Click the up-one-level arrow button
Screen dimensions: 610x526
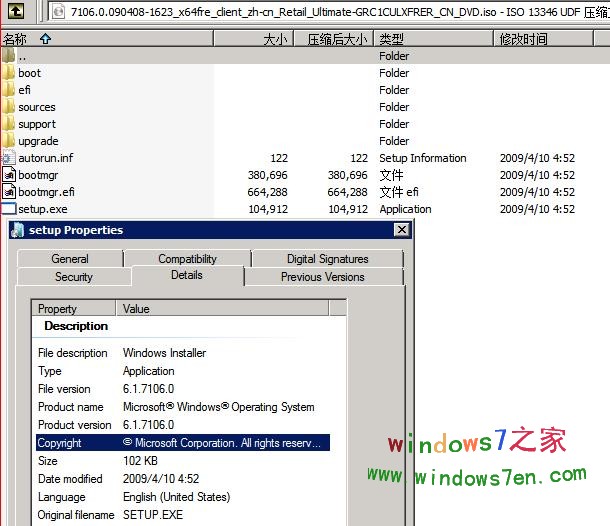(x=16, y=11)
